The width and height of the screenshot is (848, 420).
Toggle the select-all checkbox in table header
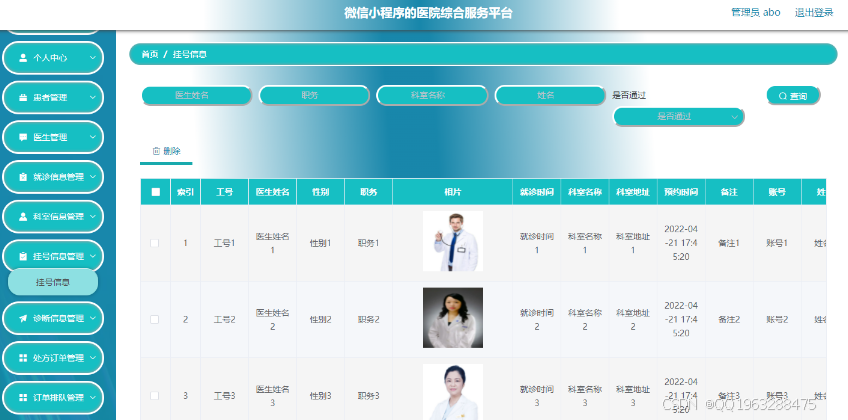coord(156,192)
